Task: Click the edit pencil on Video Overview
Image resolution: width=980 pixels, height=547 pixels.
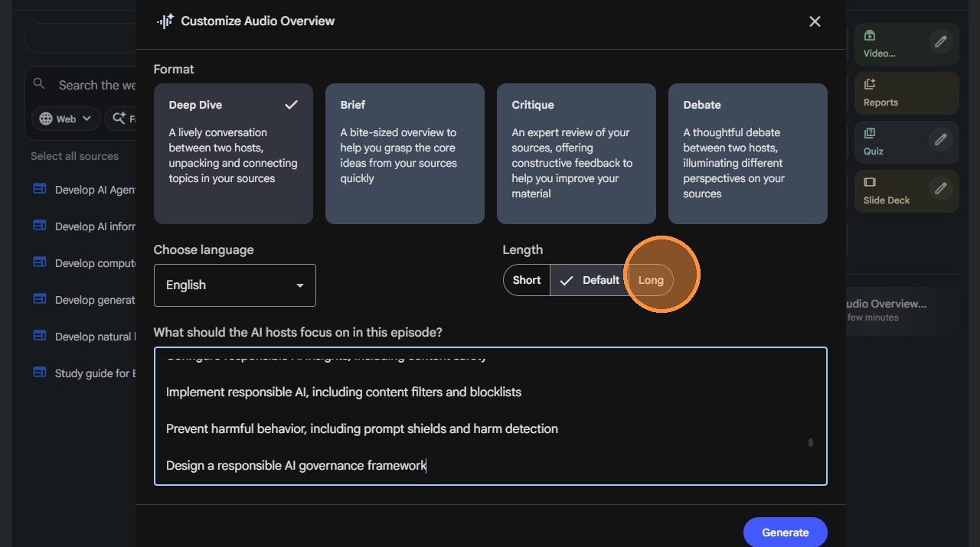Action: 940,41
